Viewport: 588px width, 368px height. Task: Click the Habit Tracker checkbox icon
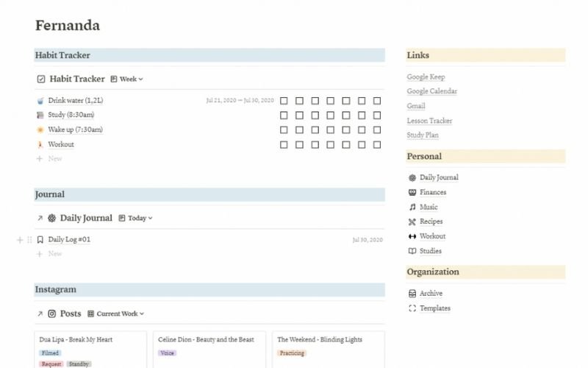tap(41, 79)
